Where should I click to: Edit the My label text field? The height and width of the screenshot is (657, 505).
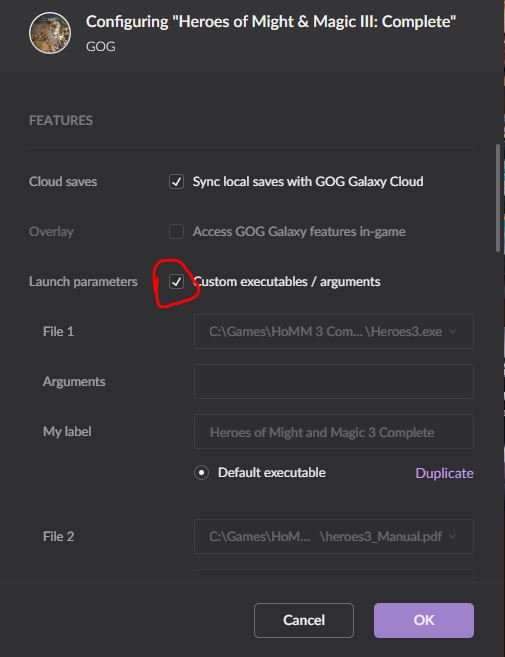pos(334,432)
